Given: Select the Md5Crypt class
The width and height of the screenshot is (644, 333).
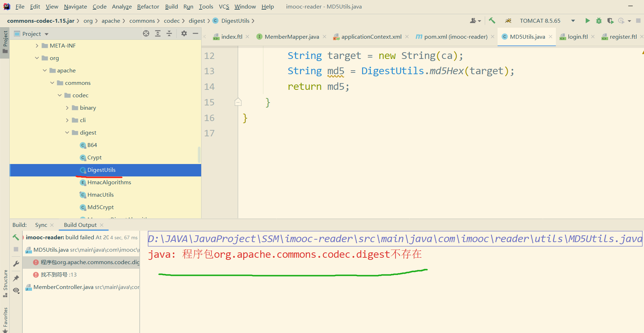Looking at the screenshot, I should tap(101, 207).
